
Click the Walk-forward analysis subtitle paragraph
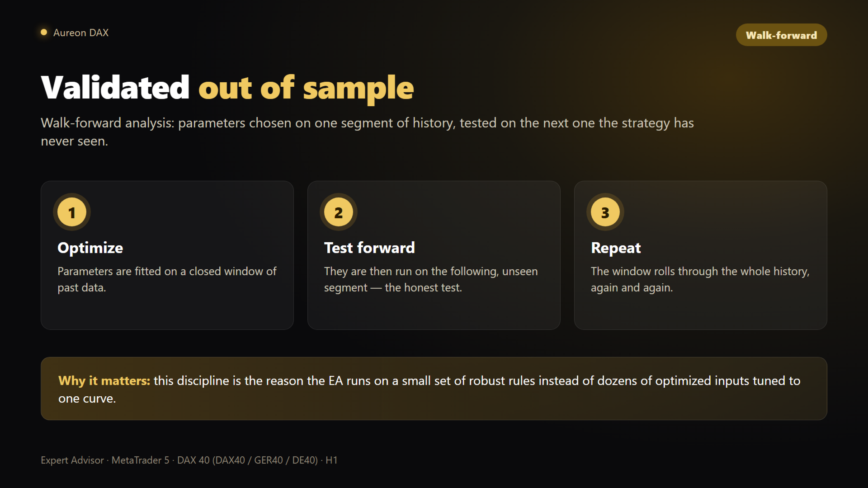coord(367,131)
